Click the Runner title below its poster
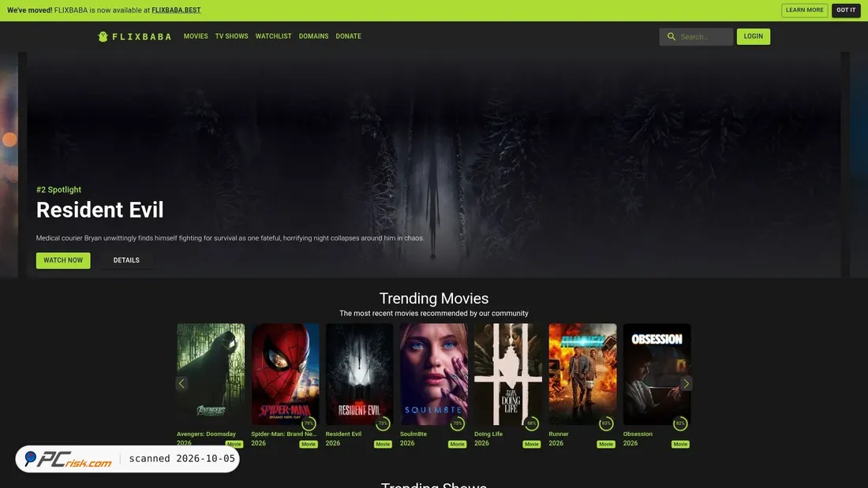868x488 pixels. tap(559, 434)
